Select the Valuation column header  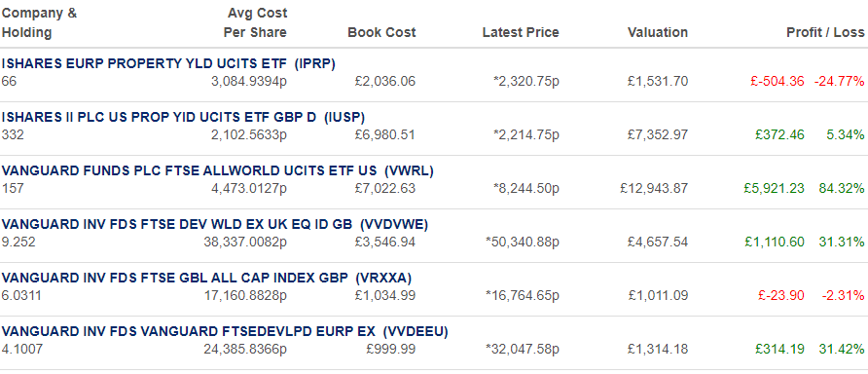pos(658,33)
